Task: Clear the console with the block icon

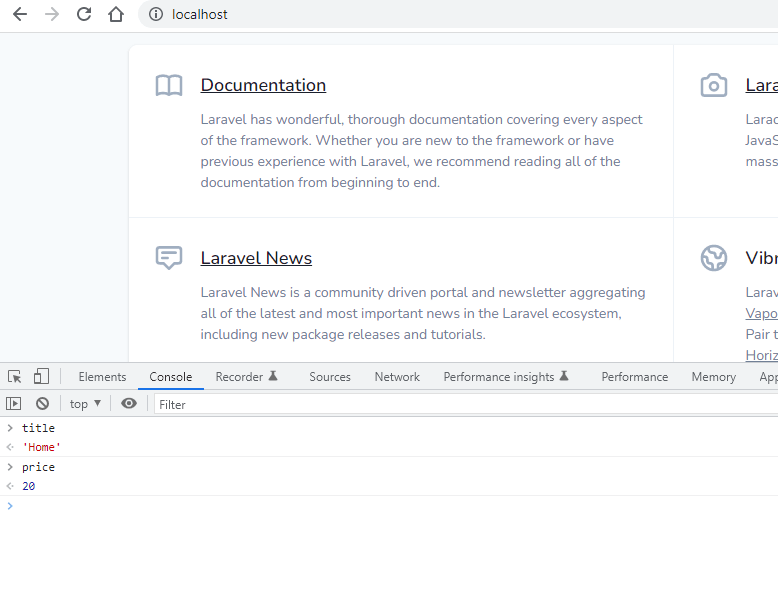Action: [42, 404]
